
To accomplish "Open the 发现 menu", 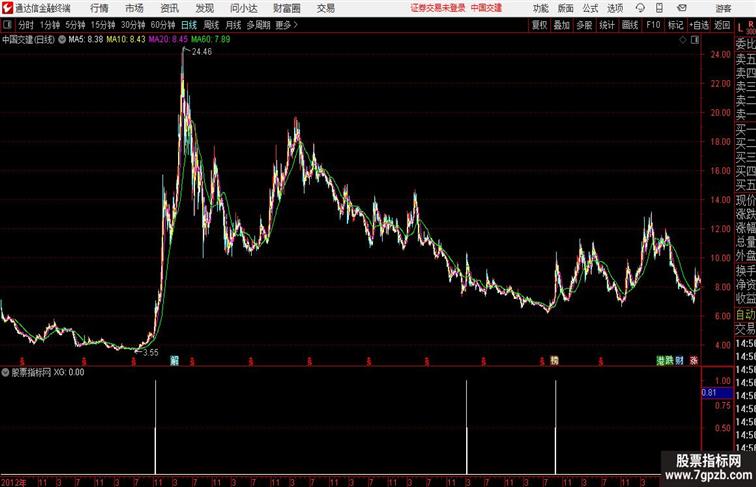I will (205, 8).
